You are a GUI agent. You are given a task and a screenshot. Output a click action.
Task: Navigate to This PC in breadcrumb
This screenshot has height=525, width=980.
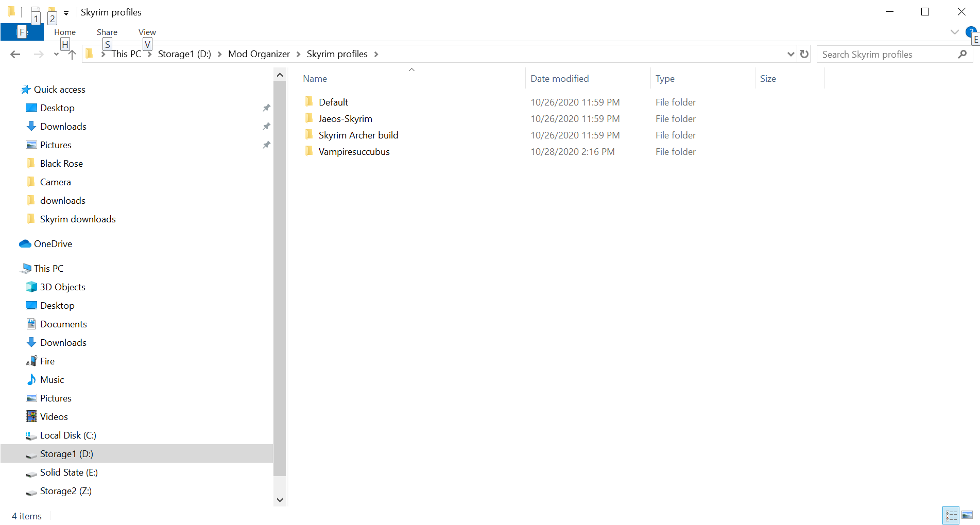[x=126, y=54]
